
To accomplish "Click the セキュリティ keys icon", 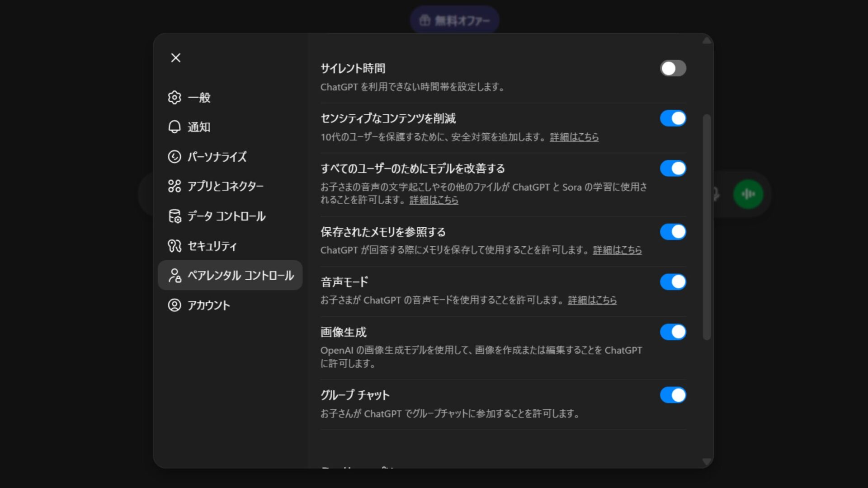I will [175, 246].
